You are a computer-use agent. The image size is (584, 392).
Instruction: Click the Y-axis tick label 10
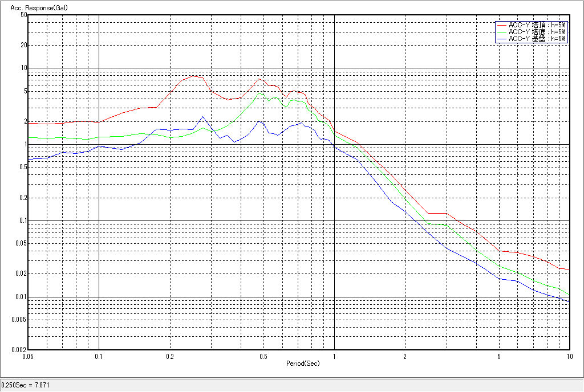click(24, 68)
